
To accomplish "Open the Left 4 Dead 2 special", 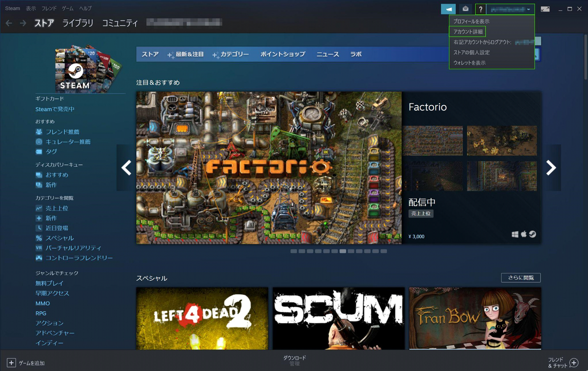I will (202, 318).
